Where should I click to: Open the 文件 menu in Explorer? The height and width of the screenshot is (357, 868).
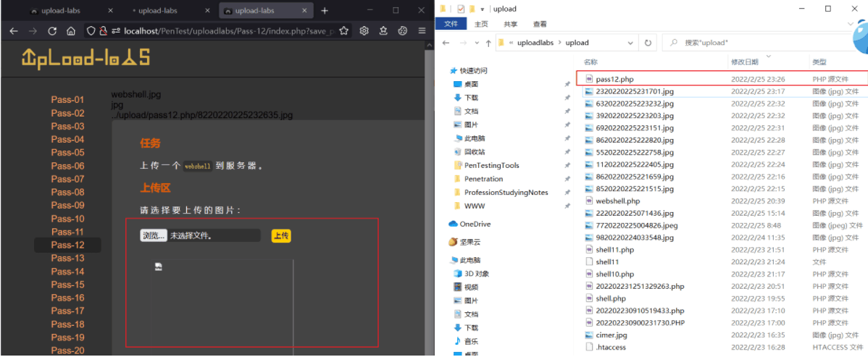(x=451, y=24)
